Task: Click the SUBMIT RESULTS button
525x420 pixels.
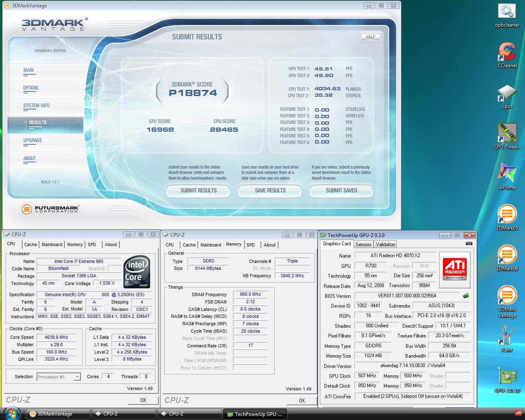Action: pos(199,190)
